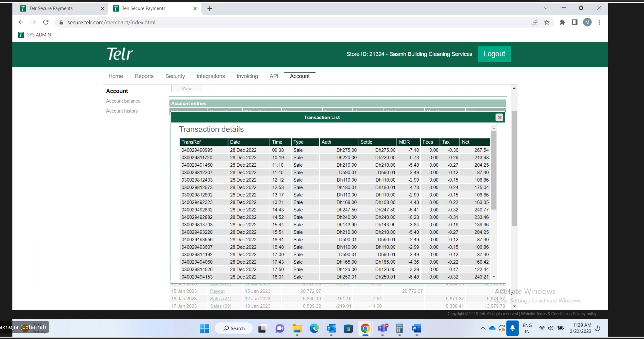
Task: Open the Integrations menu
Action: click(x=211, y=76)
